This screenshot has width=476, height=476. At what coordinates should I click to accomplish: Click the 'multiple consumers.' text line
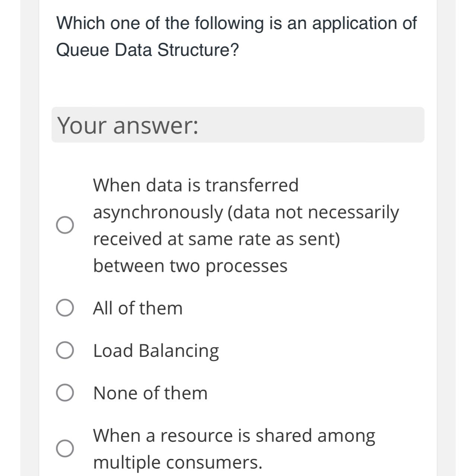pyautogui.click(x=178, y=463)
